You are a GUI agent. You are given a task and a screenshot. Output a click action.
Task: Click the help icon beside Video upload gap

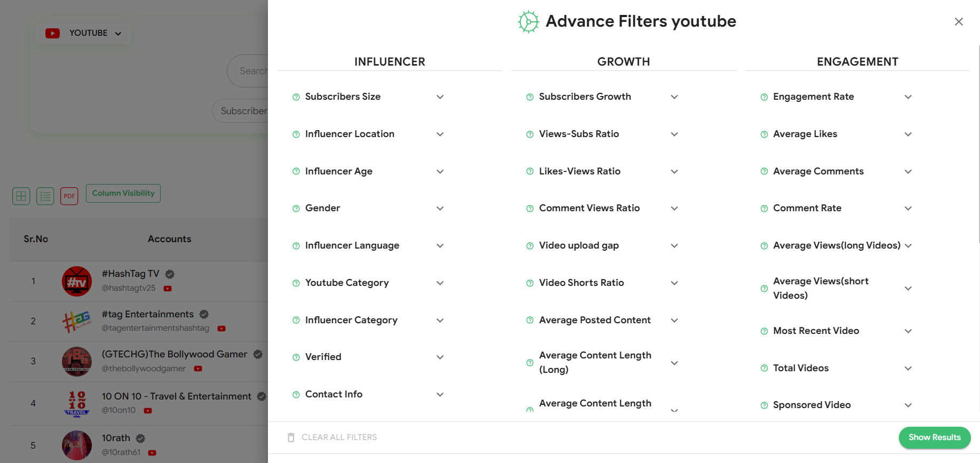click(529, 246)
